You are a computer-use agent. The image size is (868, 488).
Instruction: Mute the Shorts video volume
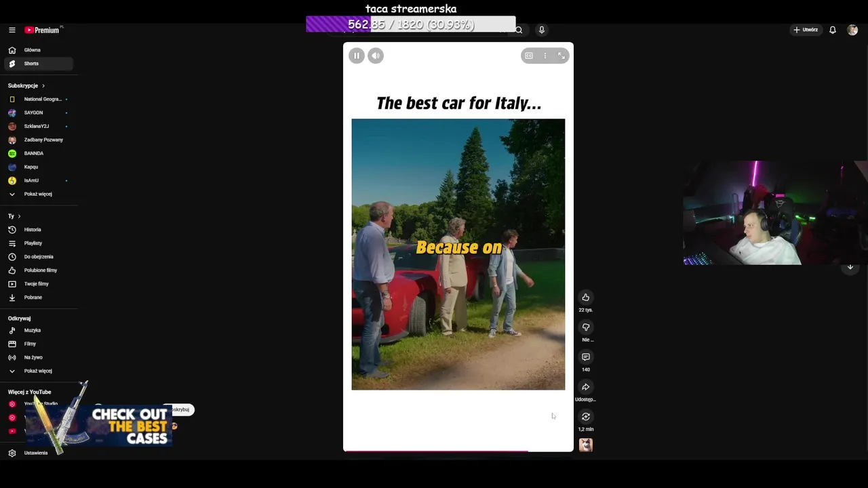tap(376, 56)
